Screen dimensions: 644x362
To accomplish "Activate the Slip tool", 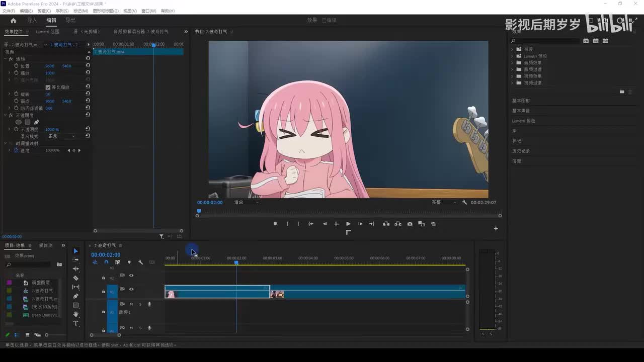I will click(x=76, y=287).
